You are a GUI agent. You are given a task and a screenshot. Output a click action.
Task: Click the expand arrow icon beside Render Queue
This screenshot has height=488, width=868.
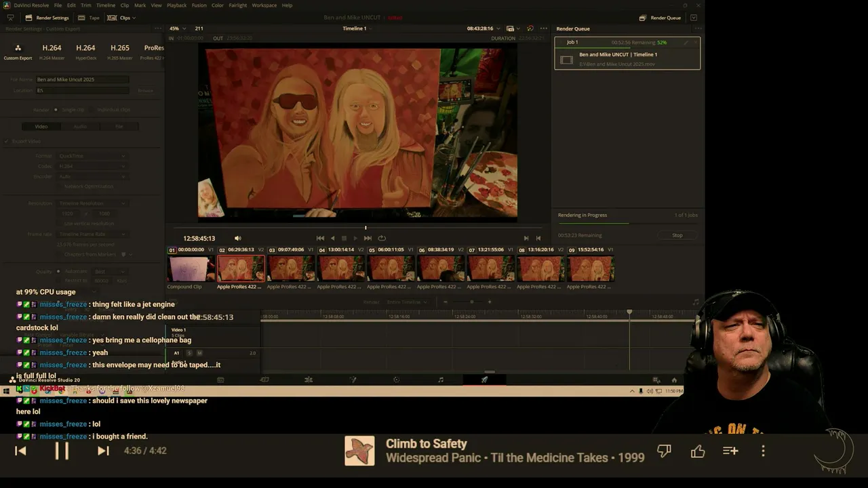[694, 18]
